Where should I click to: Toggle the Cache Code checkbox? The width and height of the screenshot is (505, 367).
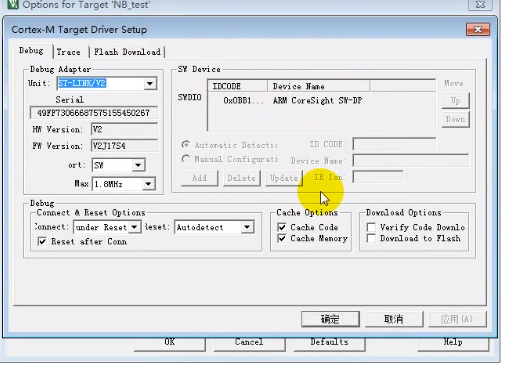coord(282,227)
